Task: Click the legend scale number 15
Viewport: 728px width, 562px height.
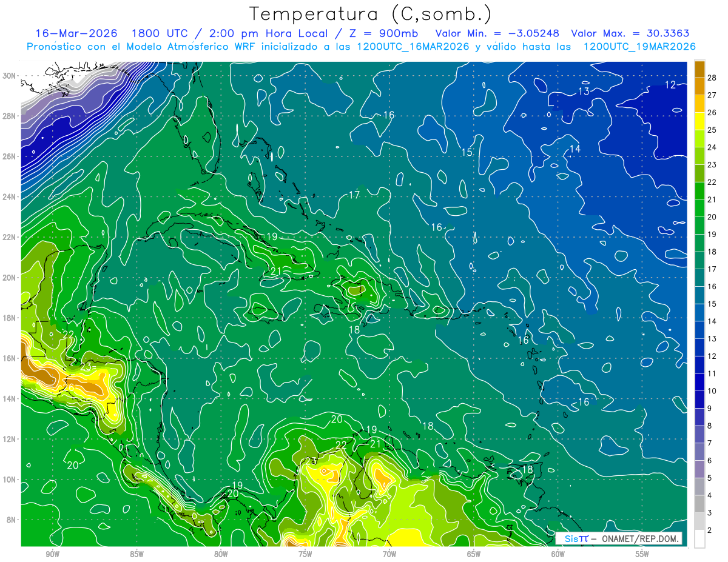Action: point(713,304)
